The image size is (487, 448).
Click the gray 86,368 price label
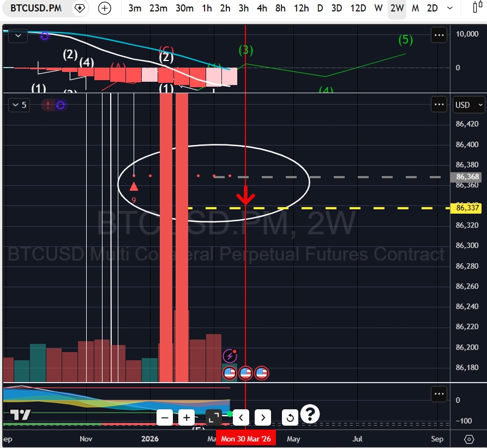[466, 177]
